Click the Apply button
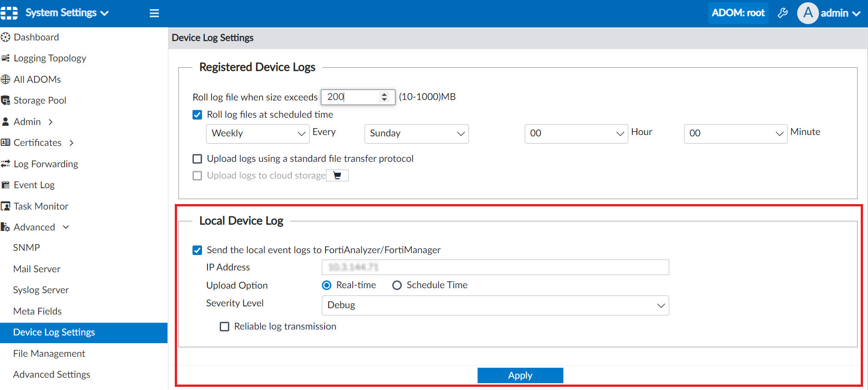 520,375
